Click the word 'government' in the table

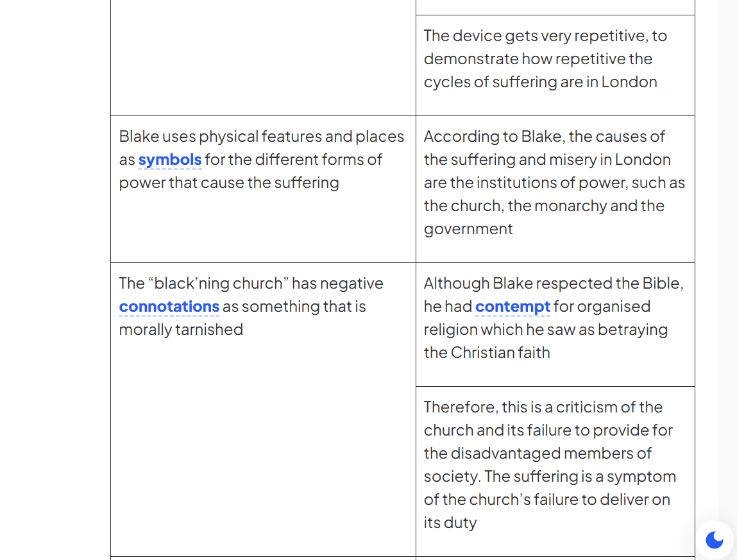468,229
